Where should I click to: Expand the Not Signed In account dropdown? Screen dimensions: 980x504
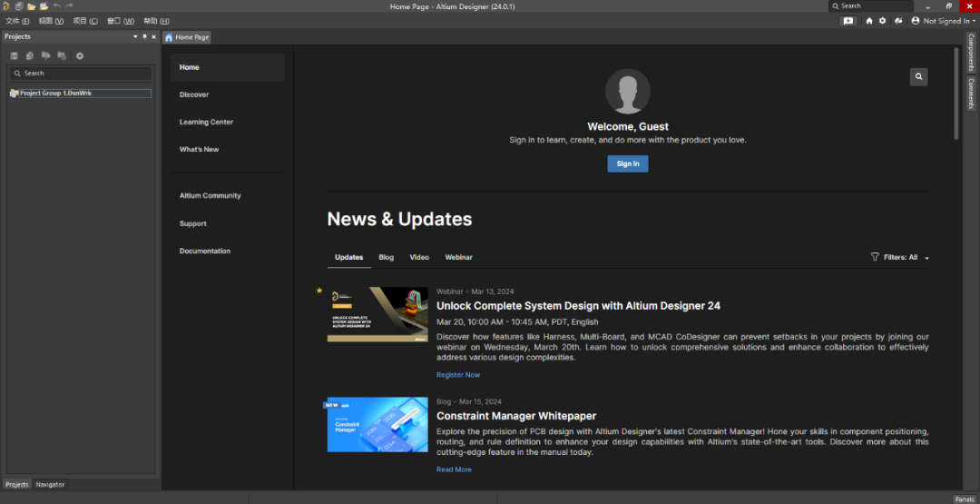(x=944, y=21)
